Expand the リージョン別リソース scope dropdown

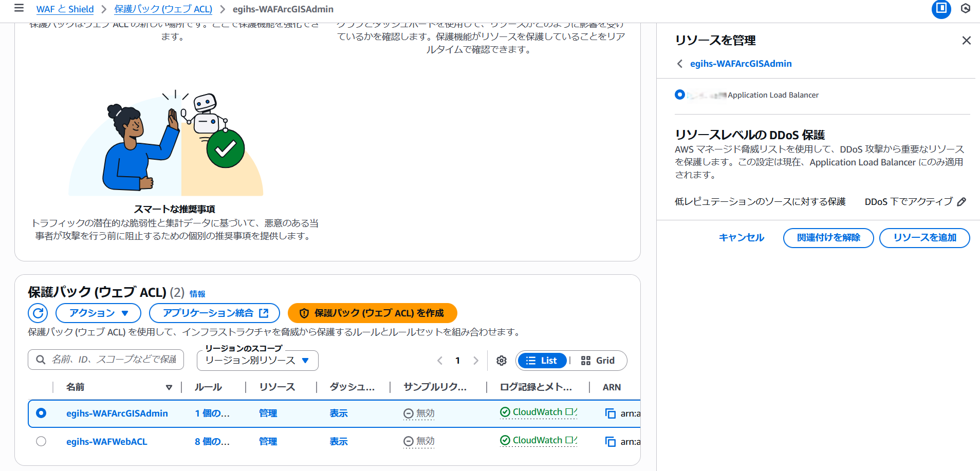pyautogui.click(x=257, y=361)
